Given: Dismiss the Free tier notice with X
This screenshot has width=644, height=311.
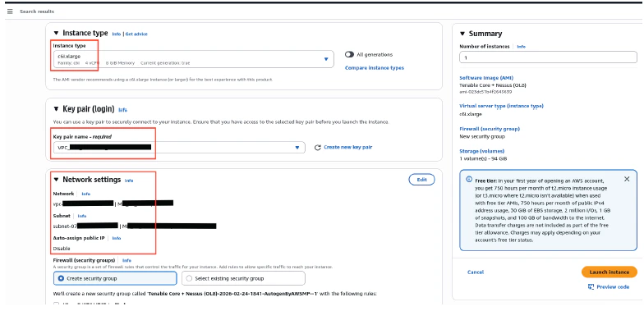Looking at the screenshot, I should tap(626, 179).
